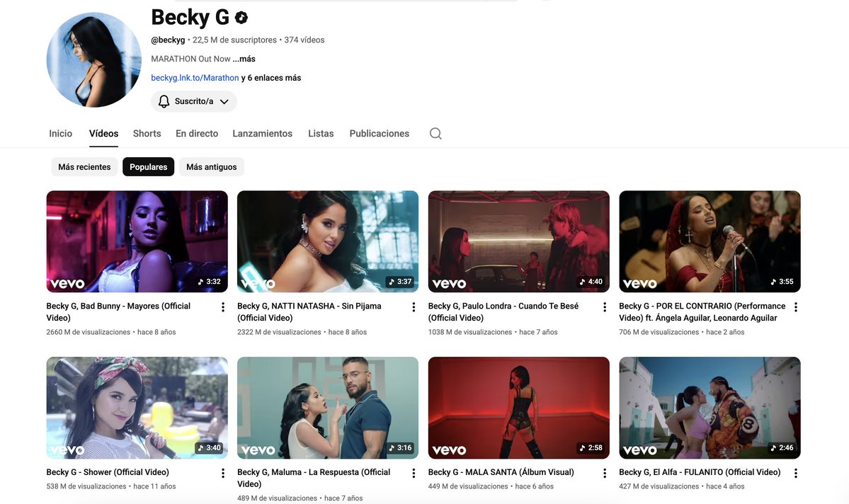This screenshot has height=504, width=849.
Task: Select the Vídeos tab
Action: 103,133
